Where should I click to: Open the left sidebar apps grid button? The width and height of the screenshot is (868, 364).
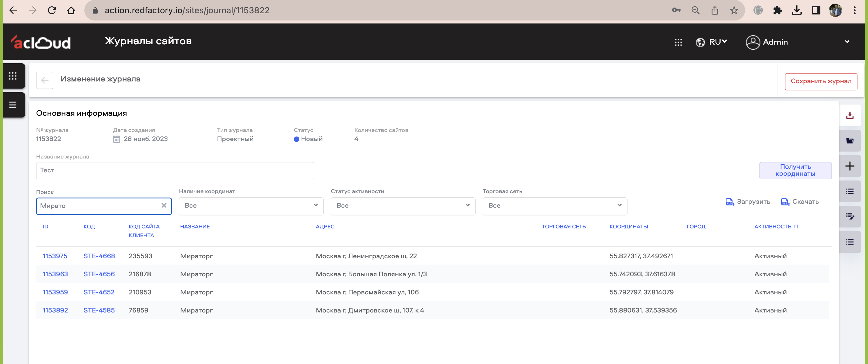click(13, 76)
